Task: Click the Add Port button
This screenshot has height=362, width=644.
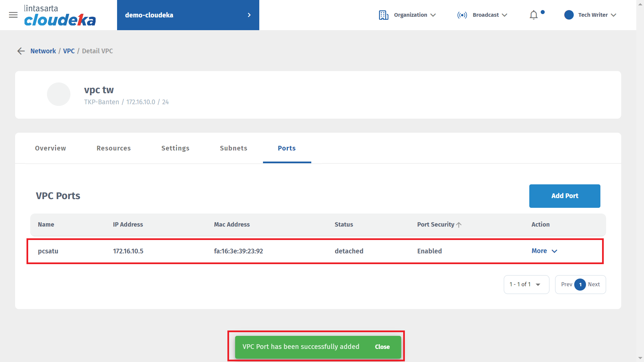Action: [x=565, y=196]
